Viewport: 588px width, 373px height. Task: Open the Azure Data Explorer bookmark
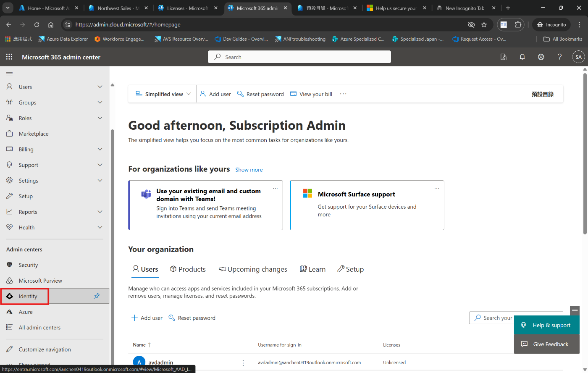[x=63, y=39]
